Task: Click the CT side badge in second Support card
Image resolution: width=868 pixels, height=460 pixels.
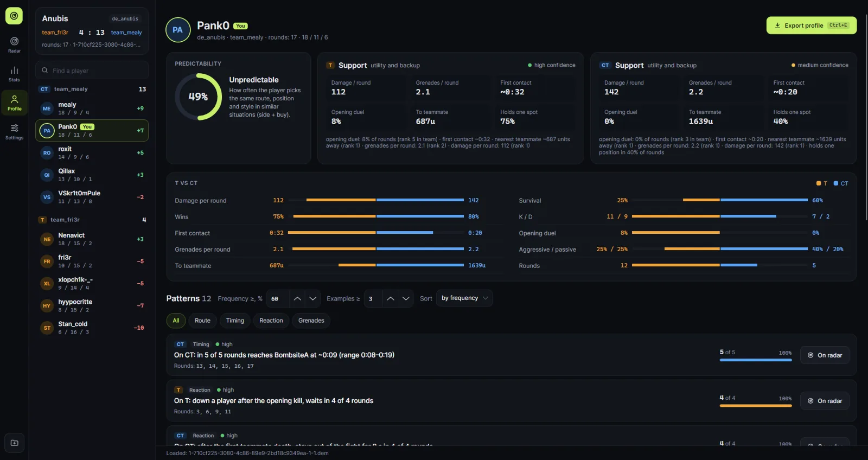Action: click(605, 65)
